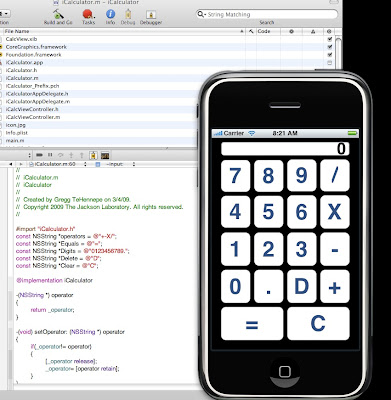Click the target membership column header icon
Screen dimensions: 391x400
coord(329,31)
